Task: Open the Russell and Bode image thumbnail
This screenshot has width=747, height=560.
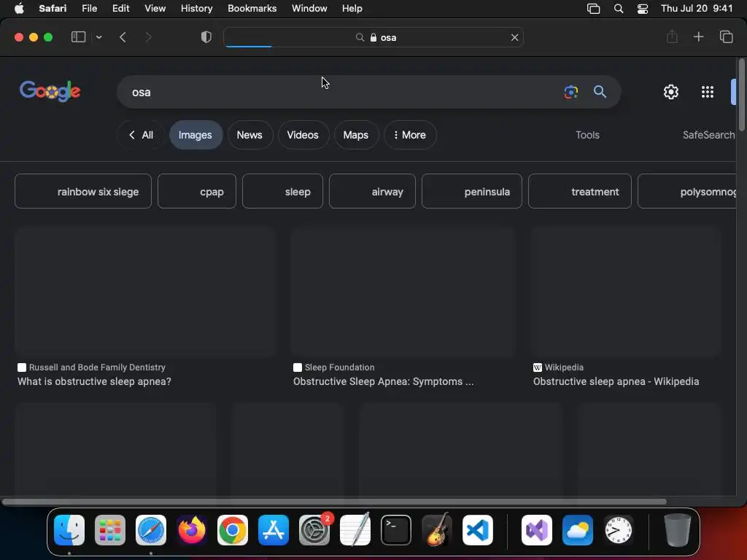Action: click(145, 292)
